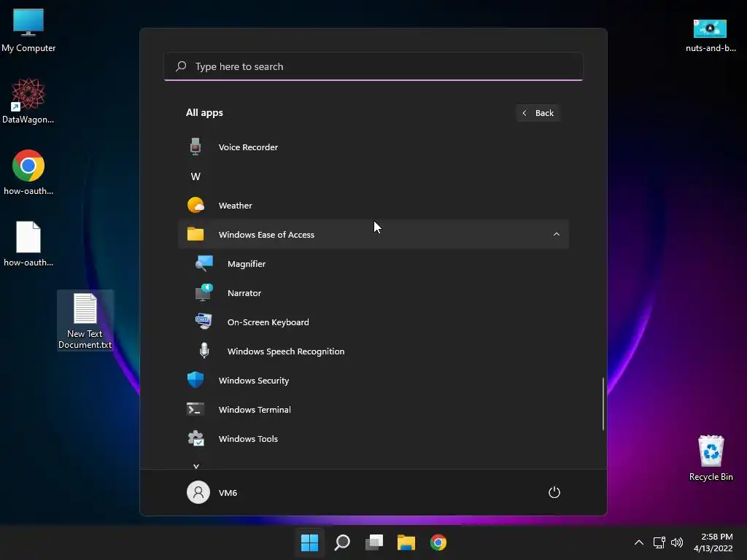The height and width of the screenshot is (560, 747).
Task: Click the All apps heading text
Action: click(x=204, y=113)
